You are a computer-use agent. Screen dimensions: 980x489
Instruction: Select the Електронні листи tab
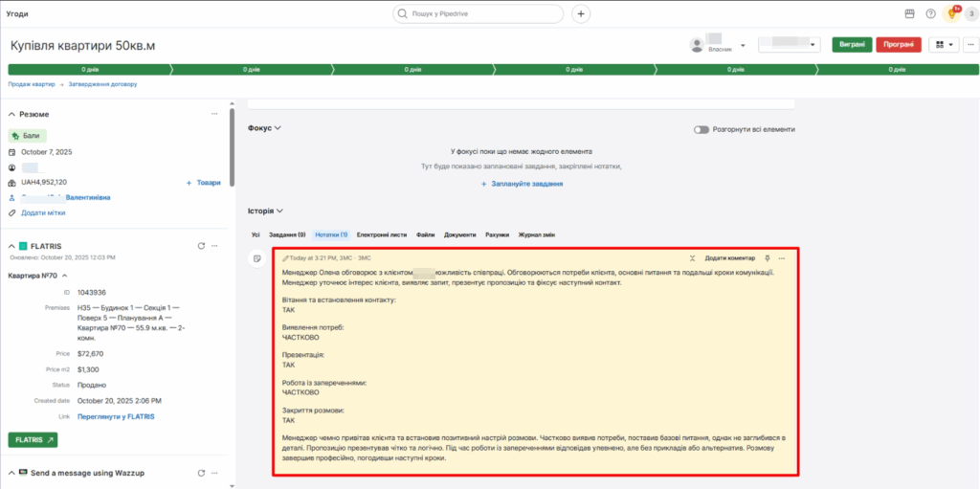(x=381, y=235)
